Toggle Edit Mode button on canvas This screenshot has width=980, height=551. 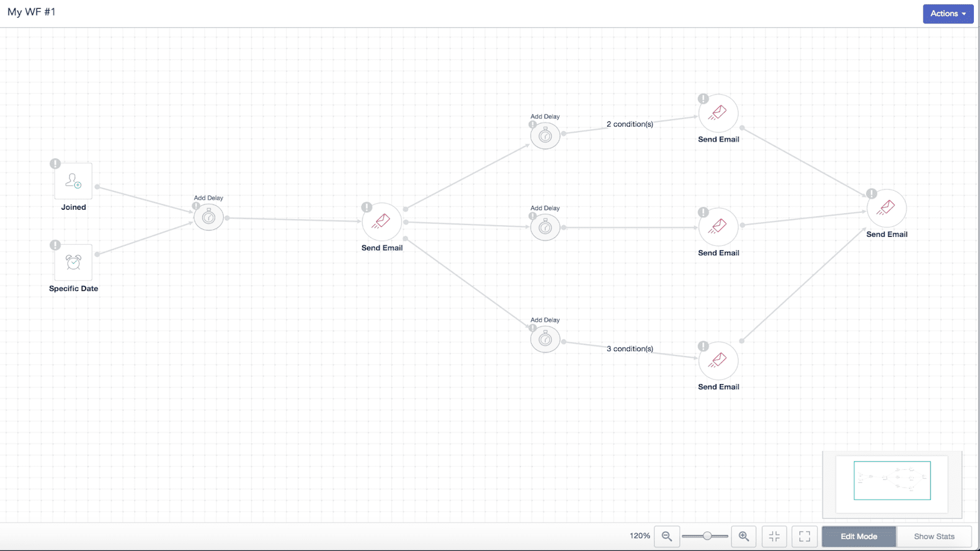tap(859, 536)
